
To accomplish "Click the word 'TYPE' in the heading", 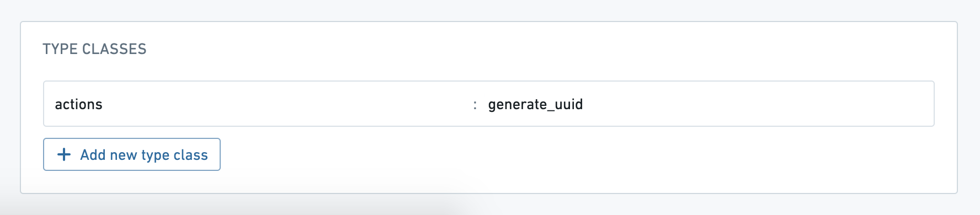I will [x=60, y=49].
